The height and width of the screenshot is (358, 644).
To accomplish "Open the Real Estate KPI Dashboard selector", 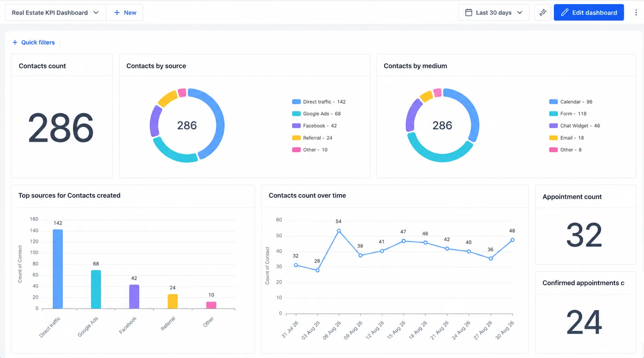I will pyautogui.click(x=56, y=12).
